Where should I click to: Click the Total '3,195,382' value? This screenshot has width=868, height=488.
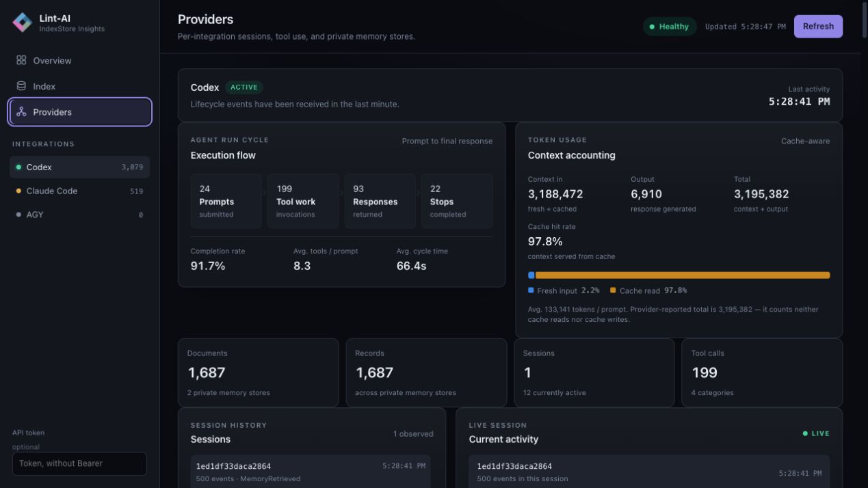tap(761, 194)
